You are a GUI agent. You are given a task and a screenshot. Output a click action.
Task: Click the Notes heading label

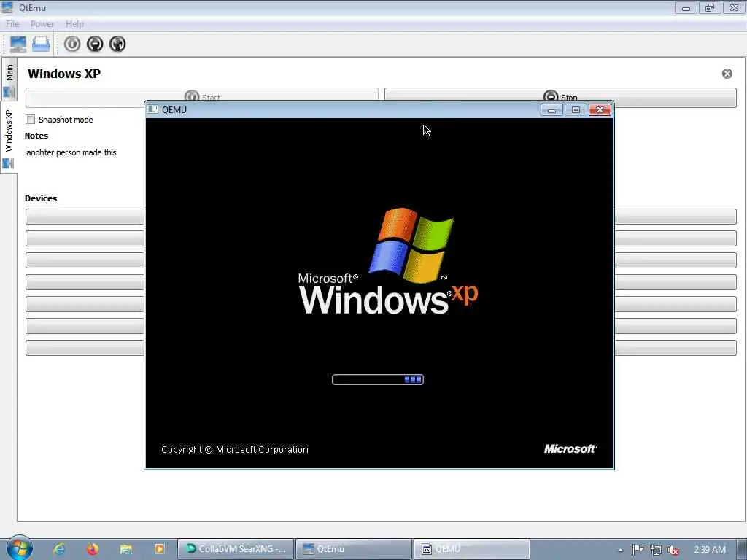[x=36, y=136]
